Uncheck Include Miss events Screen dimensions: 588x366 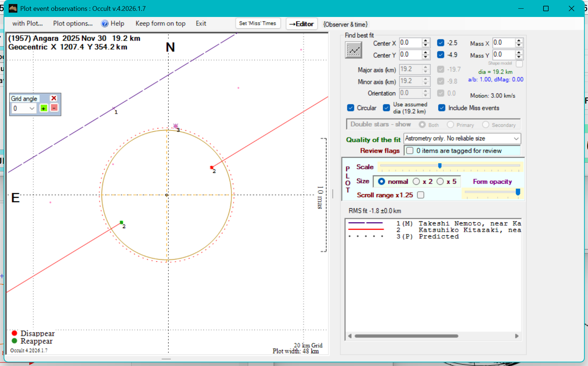coord(442,108)
